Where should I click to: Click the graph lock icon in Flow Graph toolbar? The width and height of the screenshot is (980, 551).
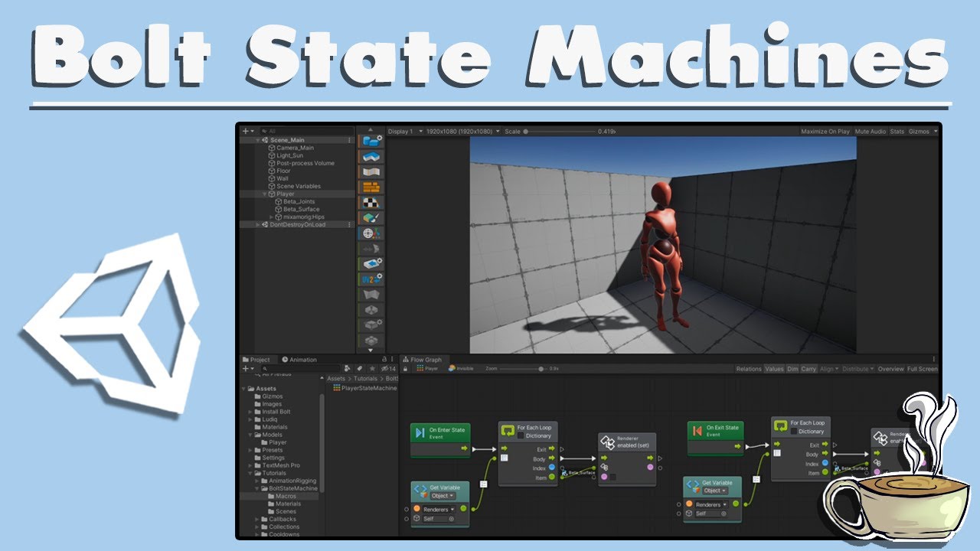405,369
